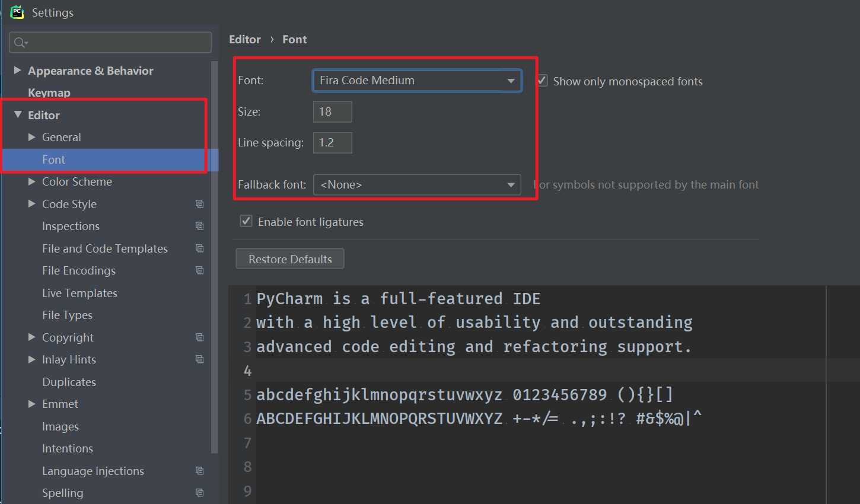Expand the Copyright arrow
860x504 pixels.
coord(32,337)
